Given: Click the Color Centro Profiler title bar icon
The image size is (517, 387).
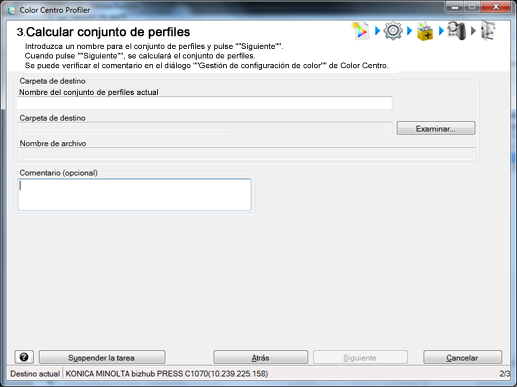Looking at the screenshot, I should tap(11, 10).
